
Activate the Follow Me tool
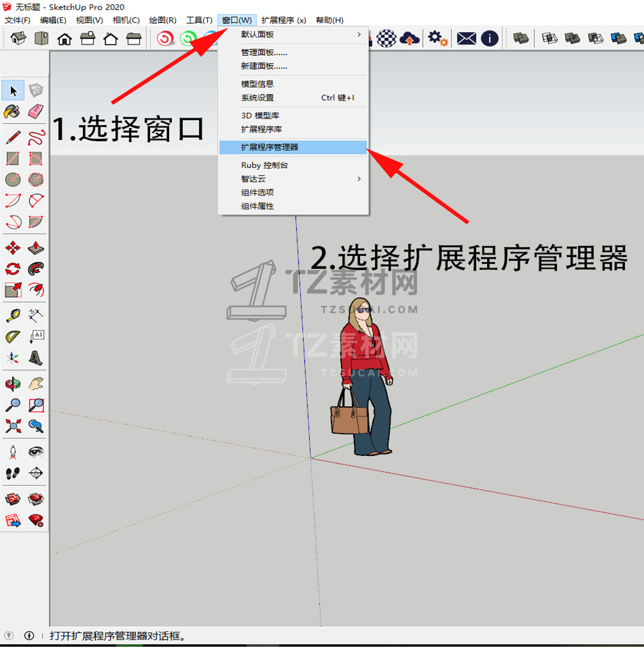[x=36, y=269]
